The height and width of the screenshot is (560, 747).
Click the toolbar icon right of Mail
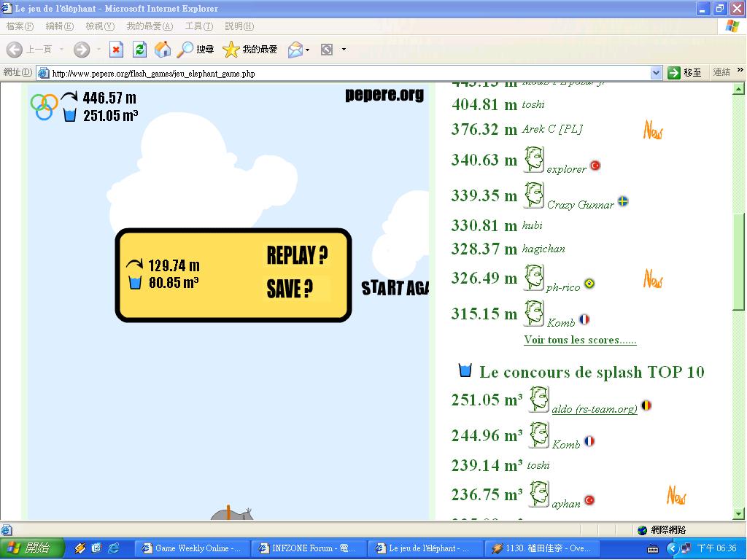click(x=327, y=50)
